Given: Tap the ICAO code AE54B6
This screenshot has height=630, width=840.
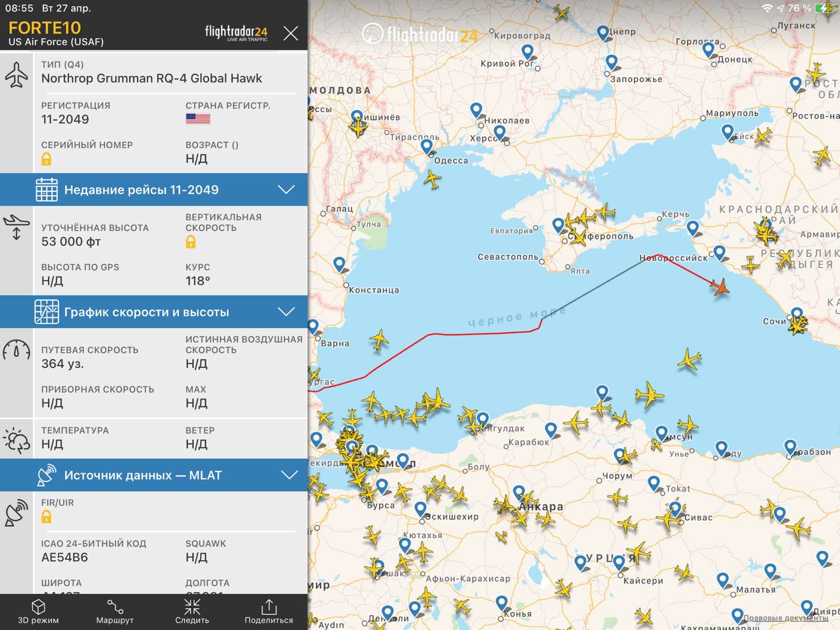Looking at the screenshot, I should pos(65,557).
